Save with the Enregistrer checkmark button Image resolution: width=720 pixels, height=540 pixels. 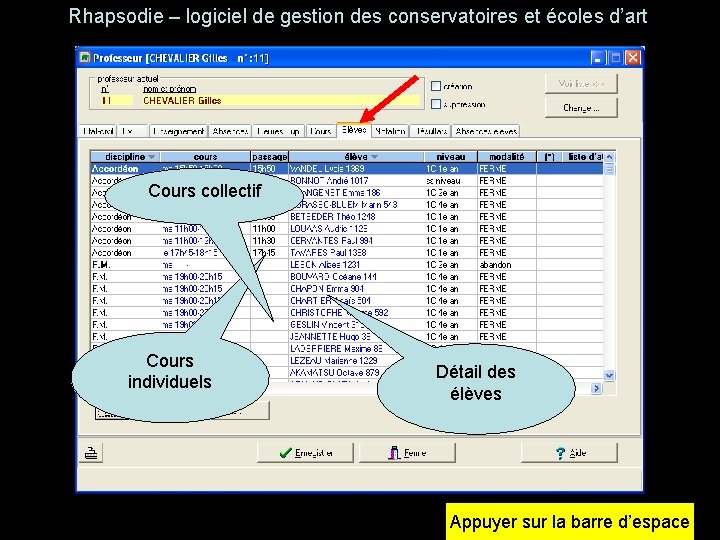click(x=305, y=453)
